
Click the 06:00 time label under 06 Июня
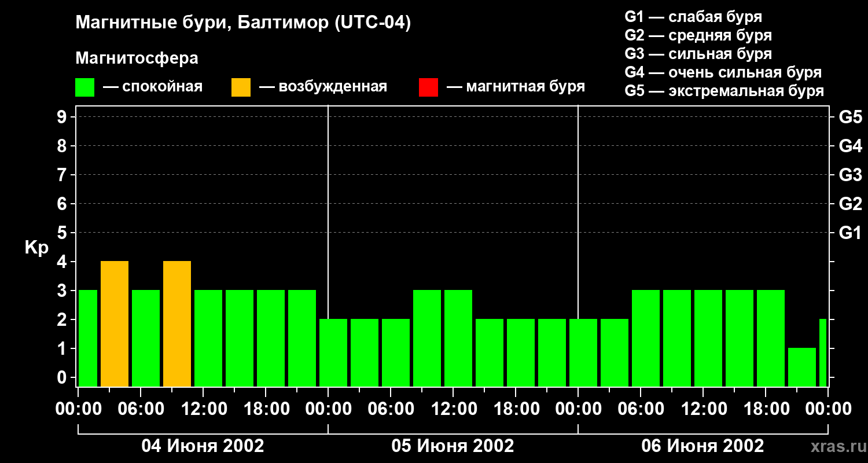(641, 409)
